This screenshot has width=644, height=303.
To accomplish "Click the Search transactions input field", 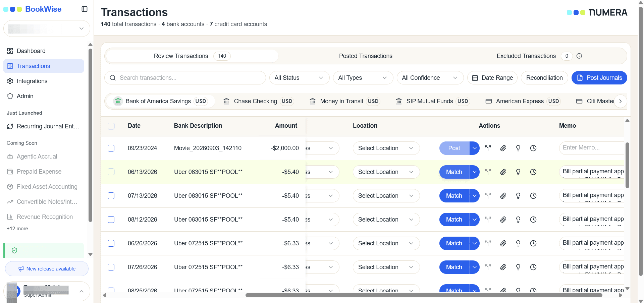I will pos(185,78).
